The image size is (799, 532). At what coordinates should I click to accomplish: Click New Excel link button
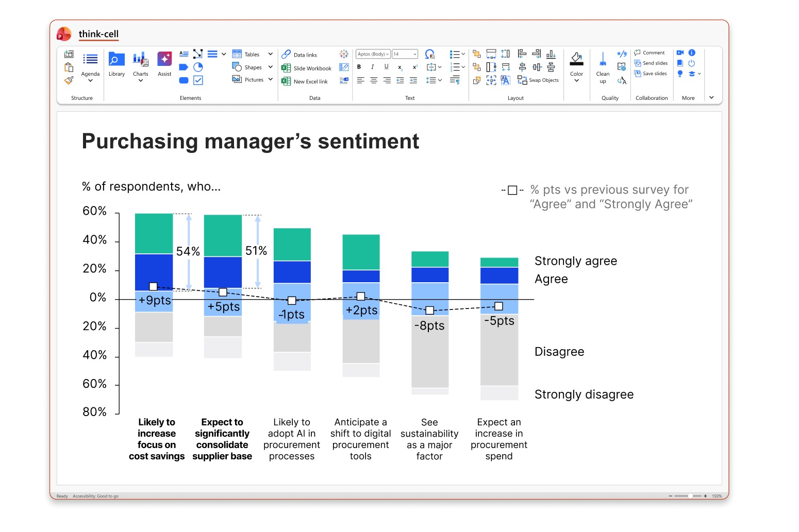pos(305,81)
